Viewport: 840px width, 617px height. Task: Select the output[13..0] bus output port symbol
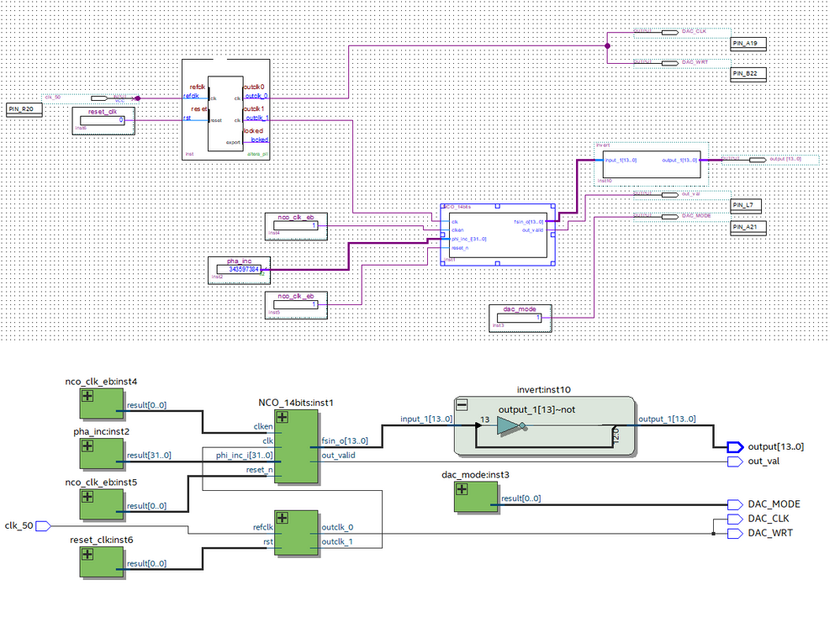[736, 446]
